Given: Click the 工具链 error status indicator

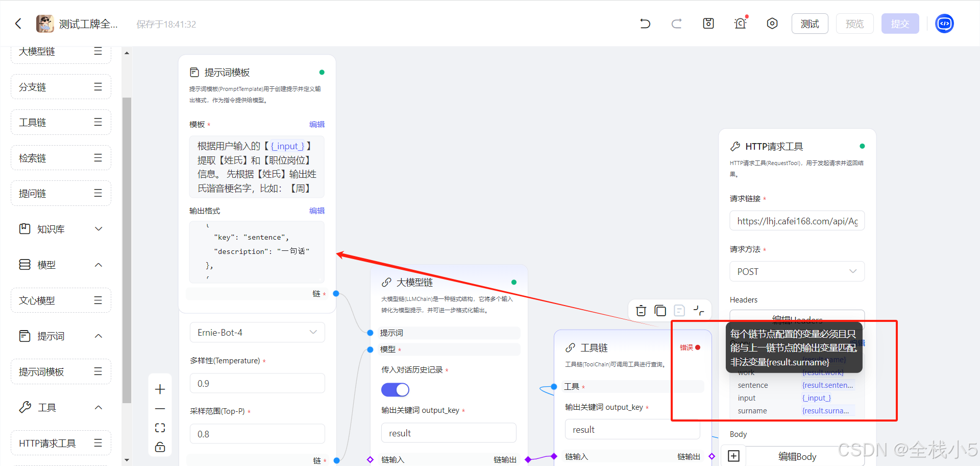Looking at the screenshot, I should click(690, 347).
